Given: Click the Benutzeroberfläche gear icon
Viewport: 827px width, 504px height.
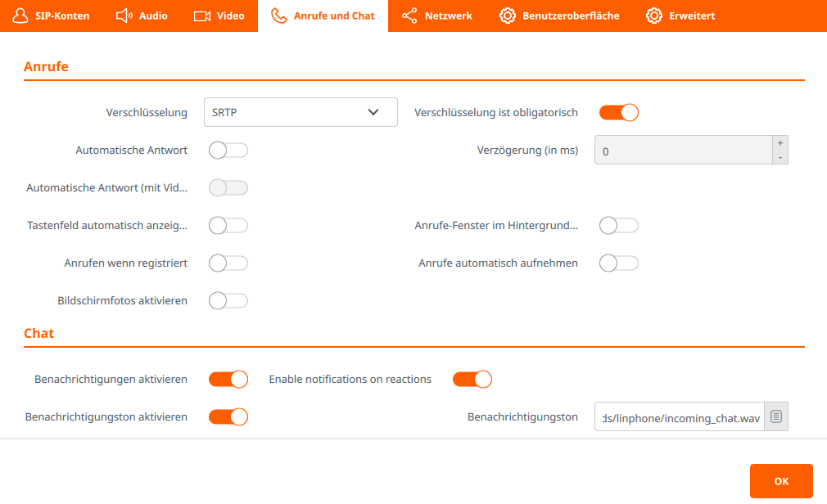Looking at the screenshot, I should click(x=508, y=16).
